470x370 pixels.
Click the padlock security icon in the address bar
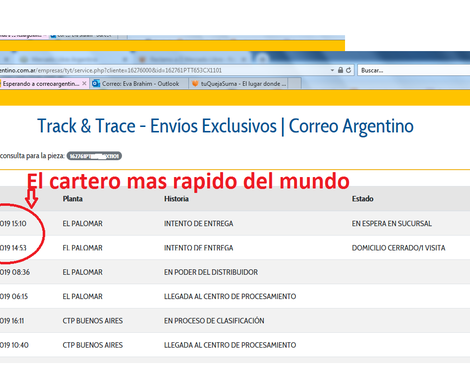click(340, 70)
